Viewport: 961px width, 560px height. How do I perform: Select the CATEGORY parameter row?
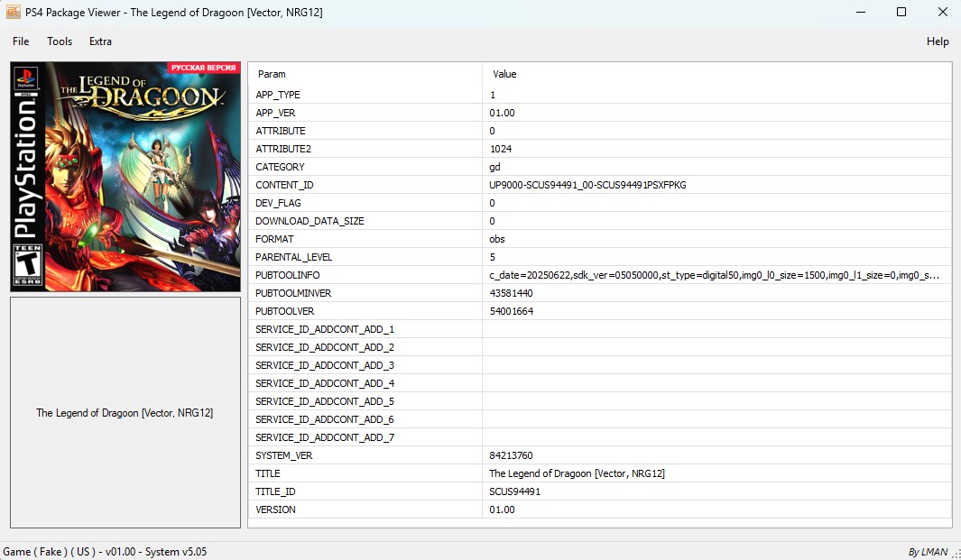click(x=599, y=167)
